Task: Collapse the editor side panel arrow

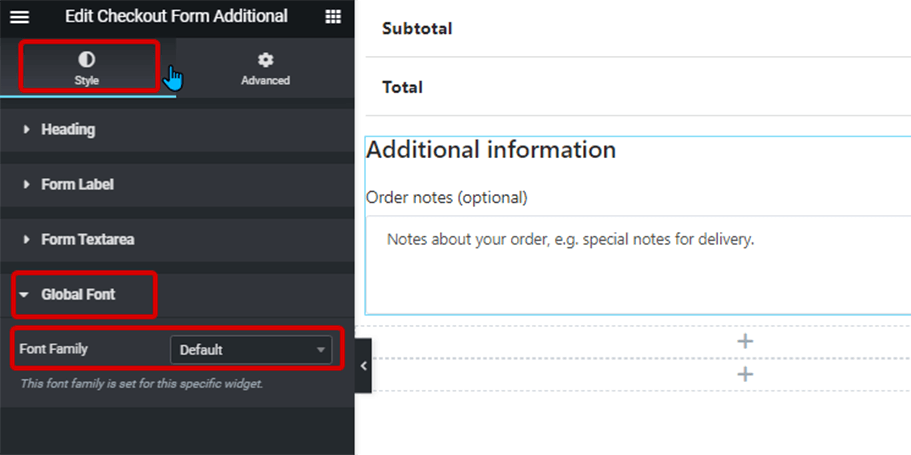Action: click(x=363, y=366)
